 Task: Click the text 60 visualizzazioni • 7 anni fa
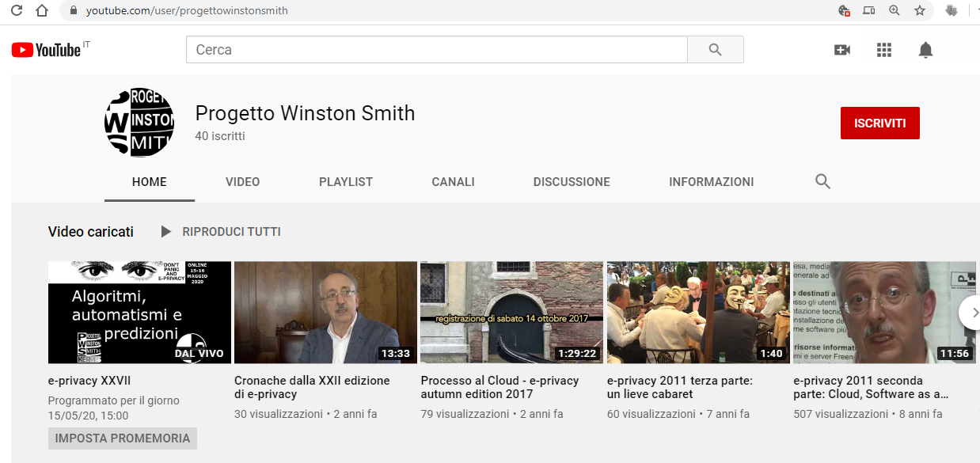click(x=678, y=414)
